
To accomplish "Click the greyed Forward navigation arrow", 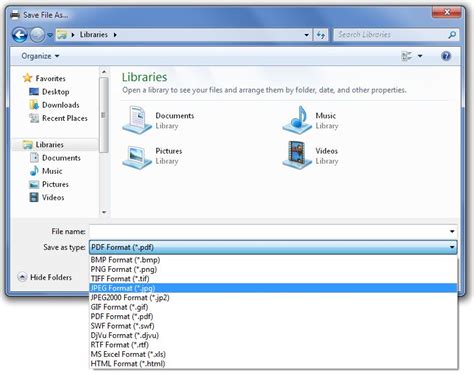I will point(37,35).
